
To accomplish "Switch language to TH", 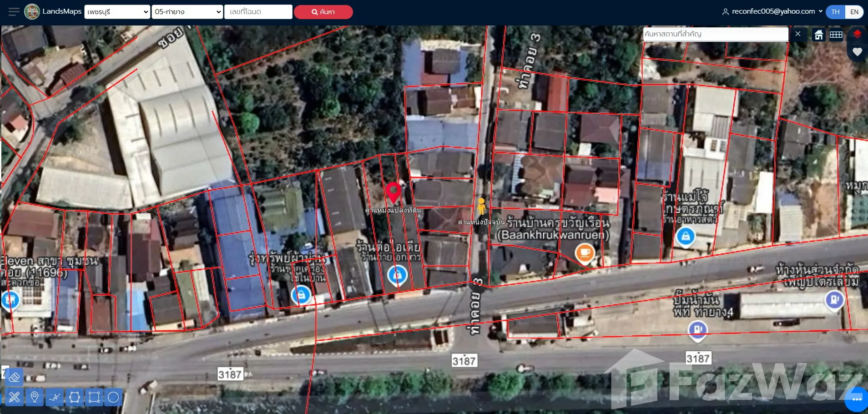I will pos(835,12).
